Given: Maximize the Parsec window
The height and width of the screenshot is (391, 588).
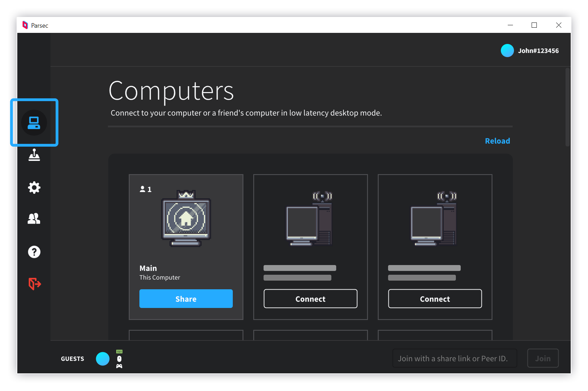Looking at the screenshot, I should (534, 25).
